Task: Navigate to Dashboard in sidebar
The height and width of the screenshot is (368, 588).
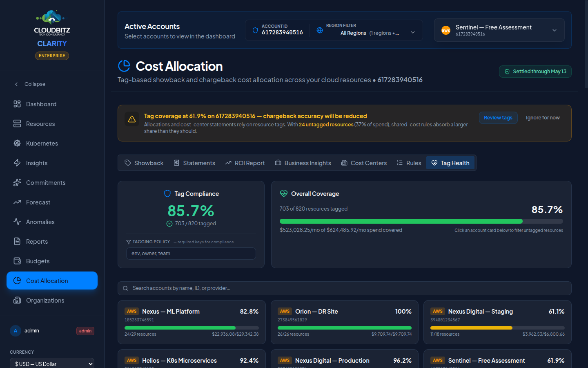Action: pos(52,104)
